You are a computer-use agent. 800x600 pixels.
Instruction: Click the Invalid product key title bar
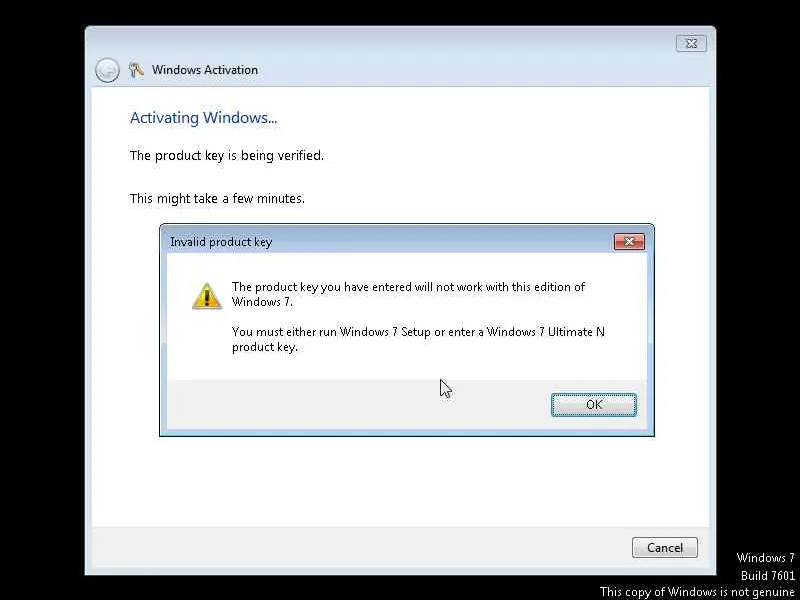(x=388, y=242)
